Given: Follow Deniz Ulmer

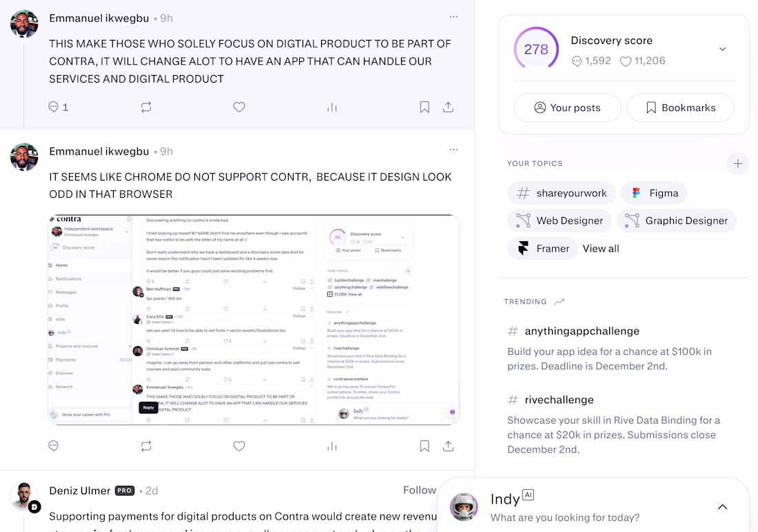Looking at the screenshot, I should tap(420, 490).
